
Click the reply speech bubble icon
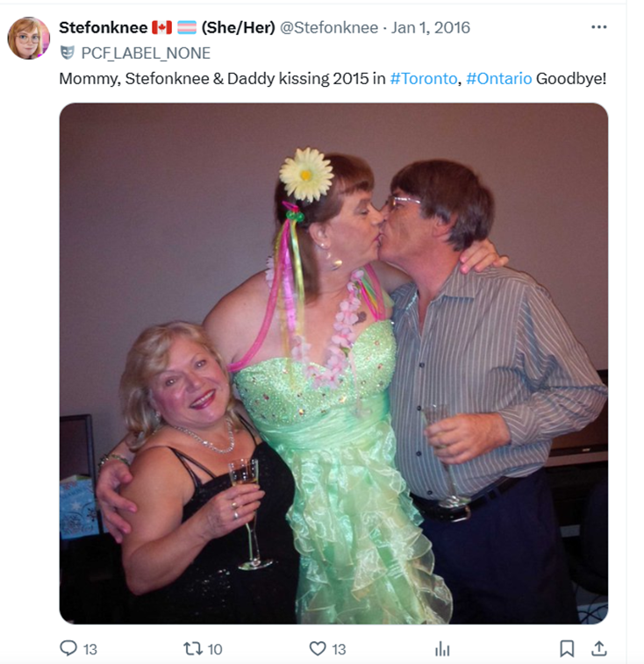(68, 648)
